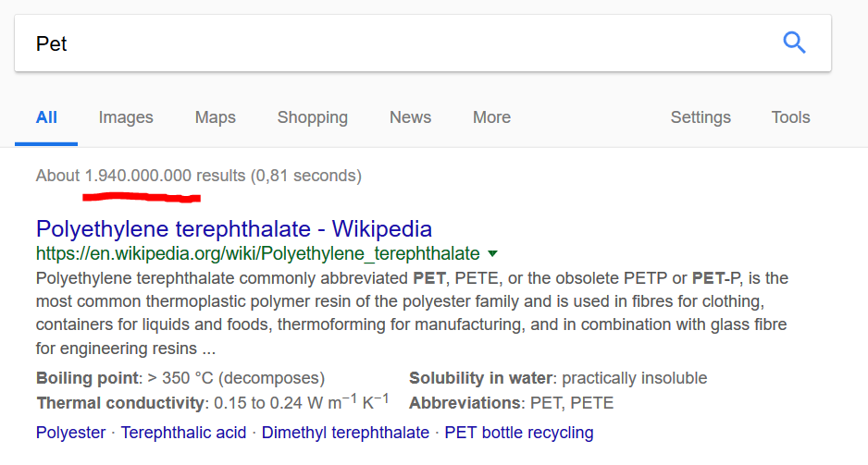Click the Boiling point fact line

(x=180, y=378)
